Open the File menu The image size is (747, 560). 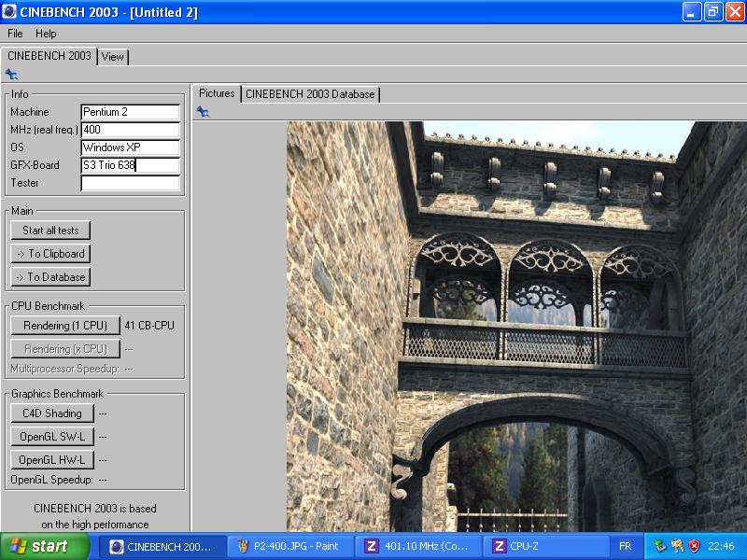coord(15,34)
